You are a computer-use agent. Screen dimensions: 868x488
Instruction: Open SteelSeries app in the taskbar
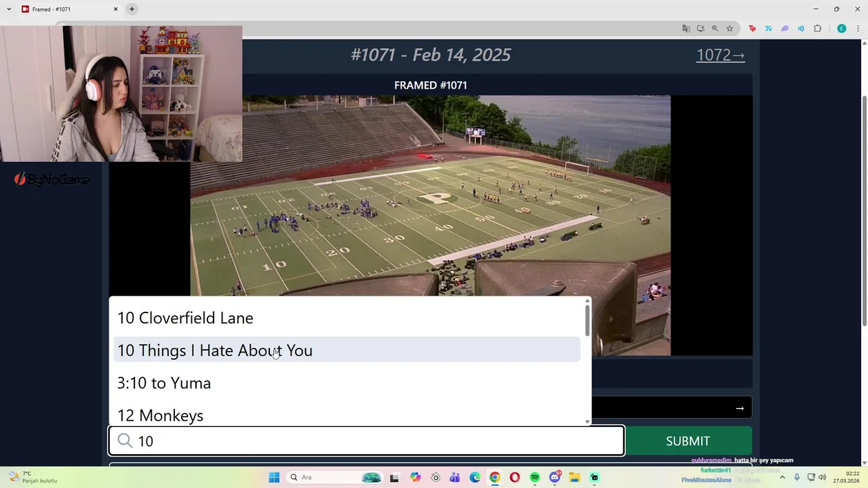tap(435, 477)
